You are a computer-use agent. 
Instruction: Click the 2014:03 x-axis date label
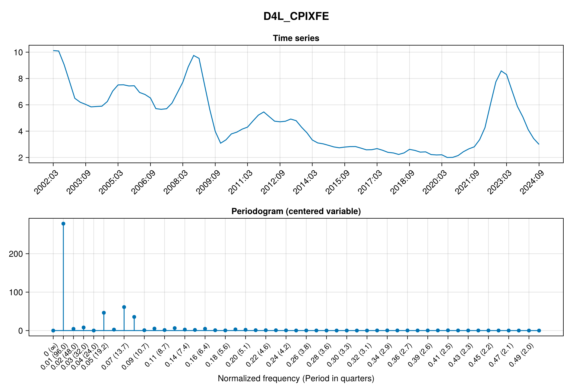[305, 182]
